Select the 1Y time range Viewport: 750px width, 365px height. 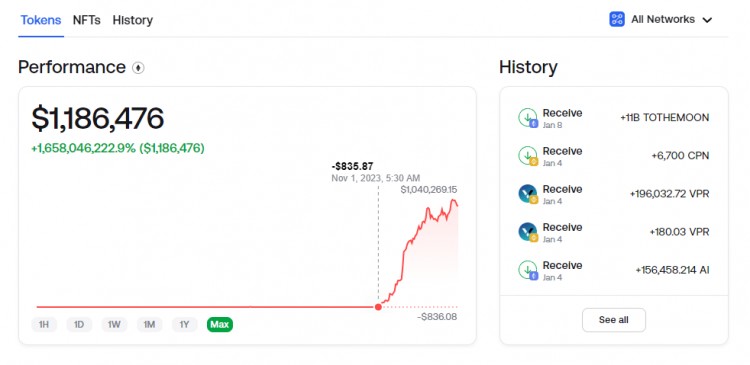185,325
